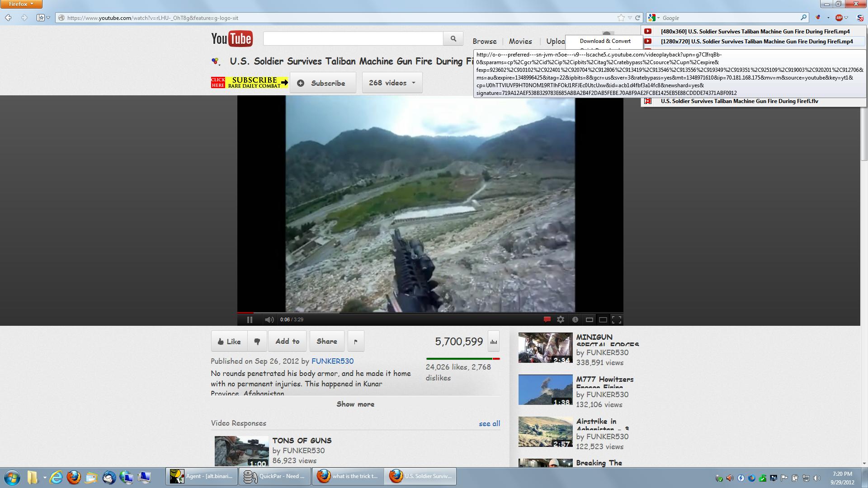Click the YouTube search magnifier button
The image size is (868, 488).
453,39
